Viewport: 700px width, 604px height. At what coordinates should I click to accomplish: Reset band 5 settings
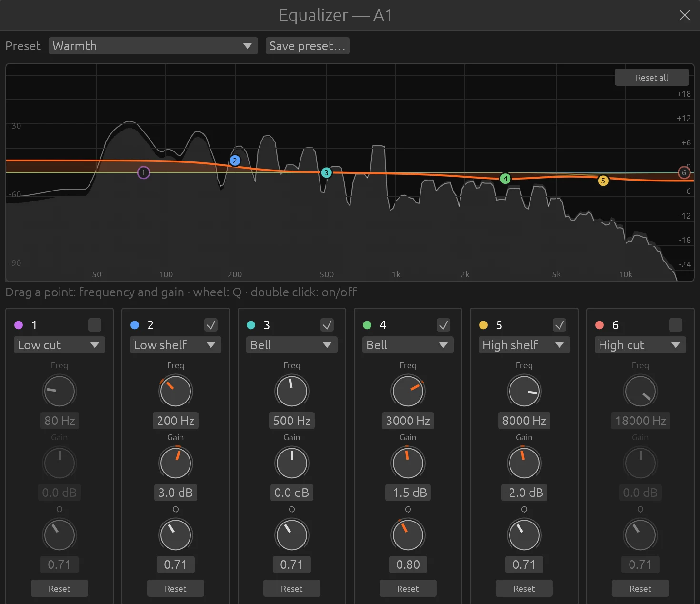click(x=524, y=589)
